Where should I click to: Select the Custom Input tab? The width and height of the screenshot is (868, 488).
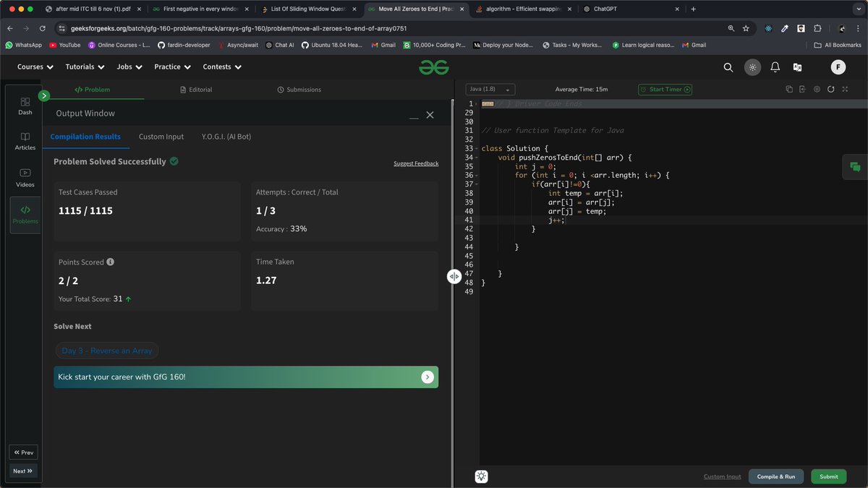(x=161, y=137)
